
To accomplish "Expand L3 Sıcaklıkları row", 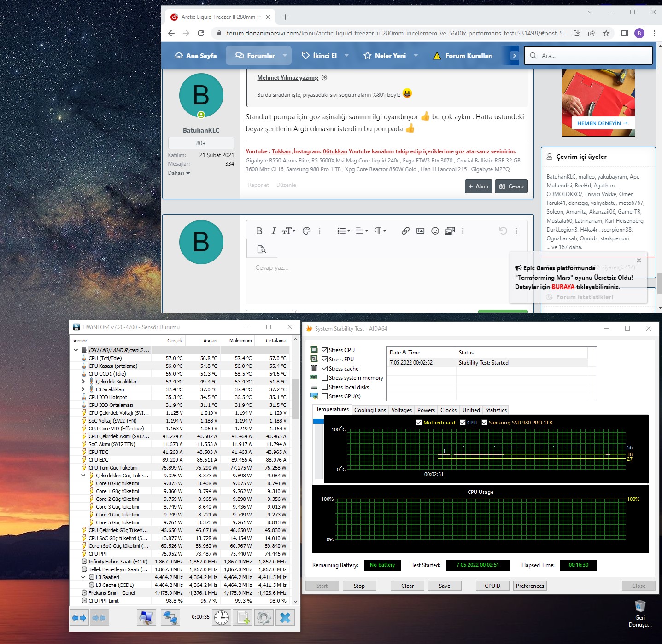I will coord(83,389).
